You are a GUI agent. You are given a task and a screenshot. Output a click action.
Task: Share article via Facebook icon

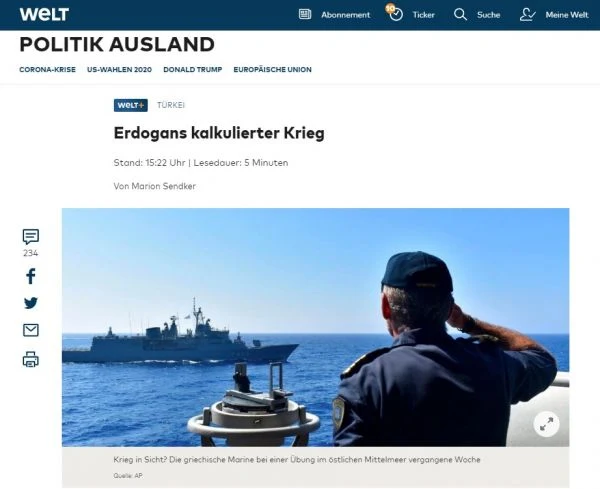31,276
